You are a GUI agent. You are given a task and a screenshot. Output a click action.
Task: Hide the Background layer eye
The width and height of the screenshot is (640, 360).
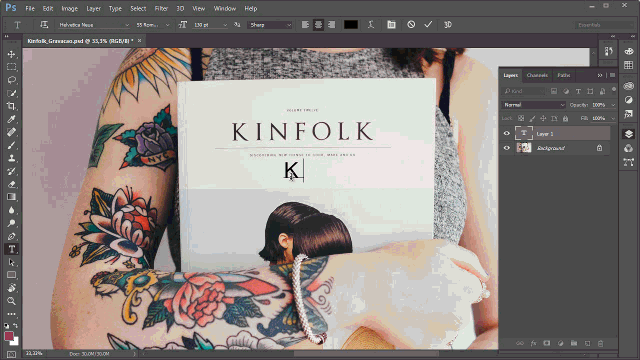(x=507, y=148)
